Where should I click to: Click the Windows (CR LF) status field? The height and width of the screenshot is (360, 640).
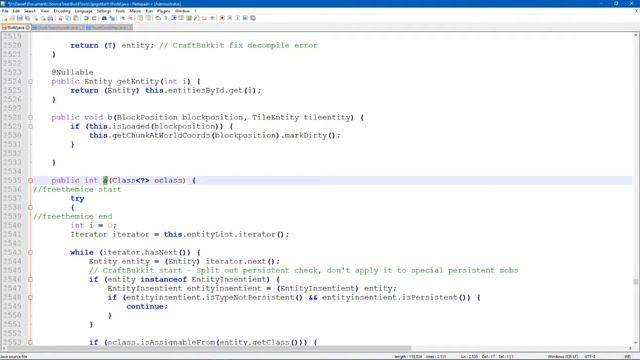[x=563, y=356]
